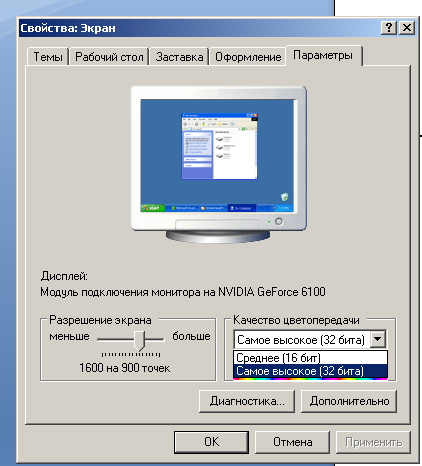Switch to the Темы tab
Viewport: 422px width, 466px height.
[48, 57]
